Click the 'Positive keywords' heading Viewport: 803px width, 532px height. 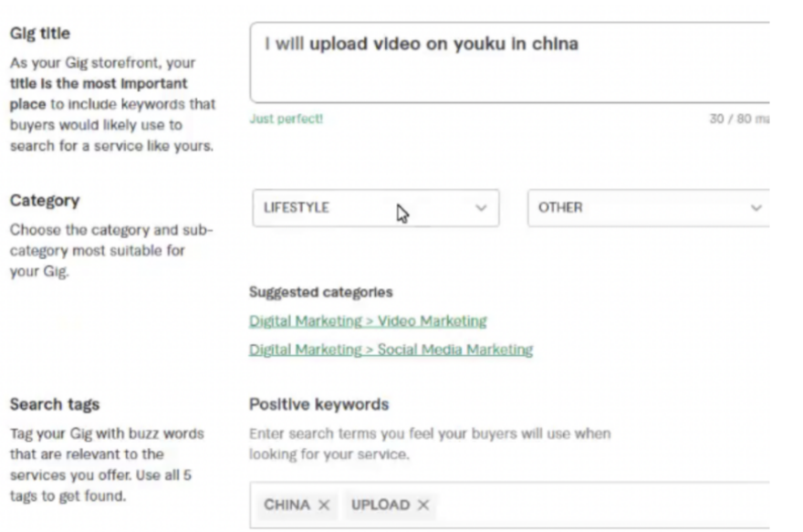click(x=318, y=404)
